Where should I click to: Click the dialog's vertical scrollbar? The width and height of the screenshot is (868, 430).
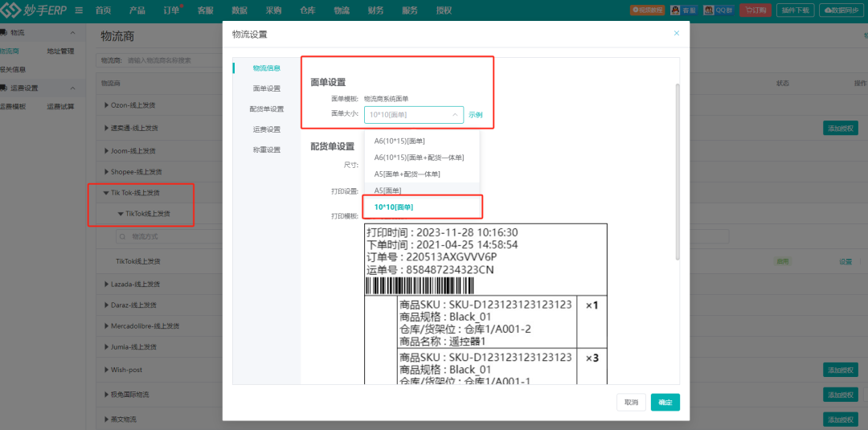[x=677, y=171]
